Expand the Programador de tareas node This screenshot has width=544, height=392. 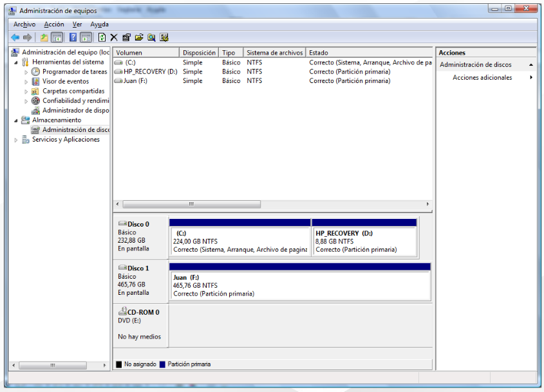point(26,72)
